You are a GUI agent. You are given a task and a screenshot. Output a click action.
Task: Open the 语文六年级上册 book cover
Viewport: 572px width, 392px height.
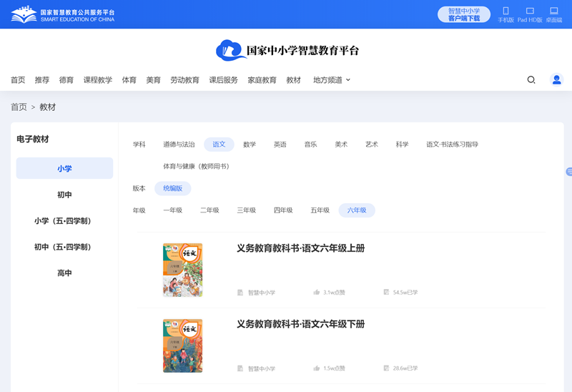(x=182, y=270)
